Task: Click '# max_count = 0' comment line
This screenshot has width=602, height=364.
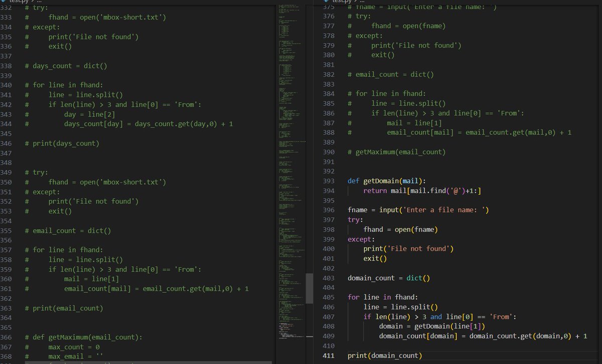Action: (62, 347)
